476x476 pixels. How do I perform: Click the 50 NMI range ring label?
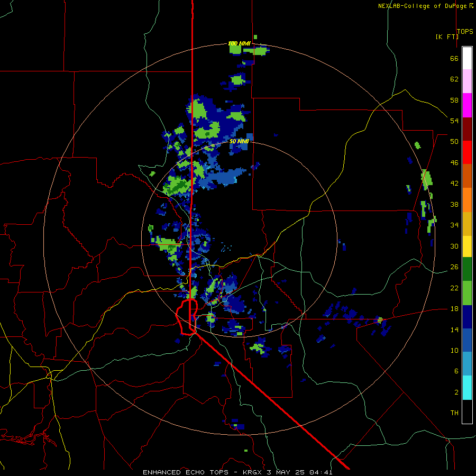[x=239, y=141]
